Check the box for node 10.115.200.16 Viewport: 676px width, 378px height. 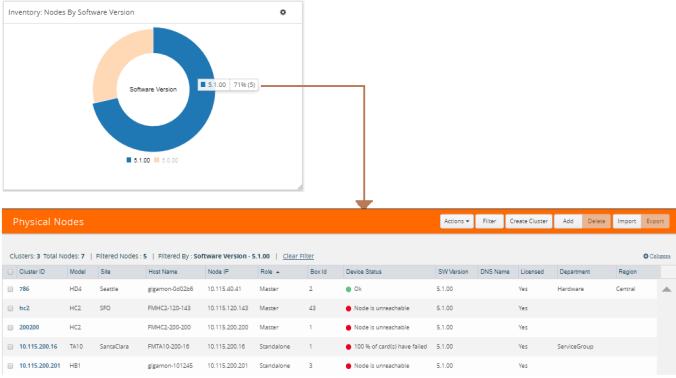click(10, 347)
